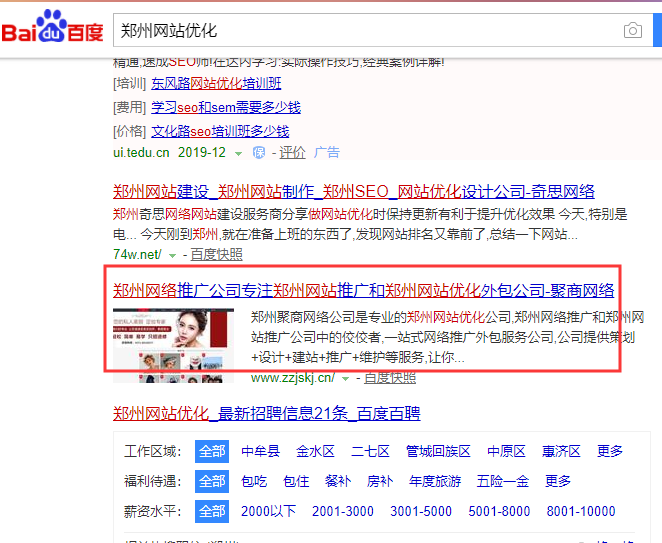This screenshot has width=662, height=543.
Task: Expand the arrow beside 74w.net/
Action: 172,255
